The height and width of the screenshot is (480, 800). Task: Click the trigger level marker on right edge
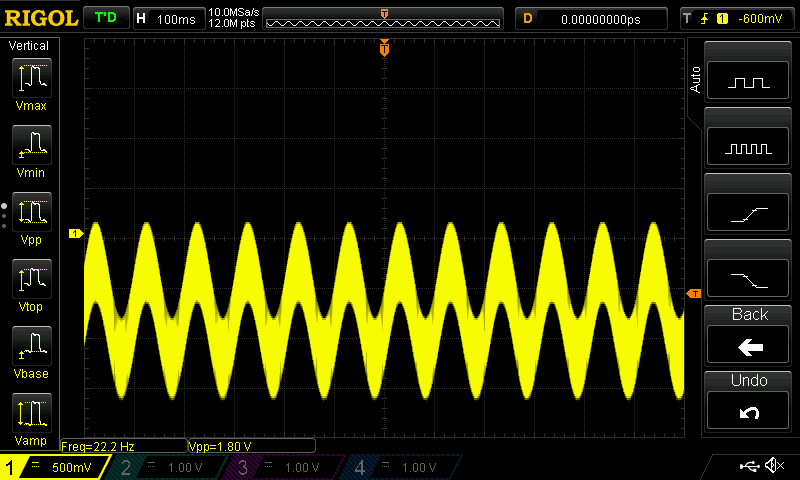694,293
